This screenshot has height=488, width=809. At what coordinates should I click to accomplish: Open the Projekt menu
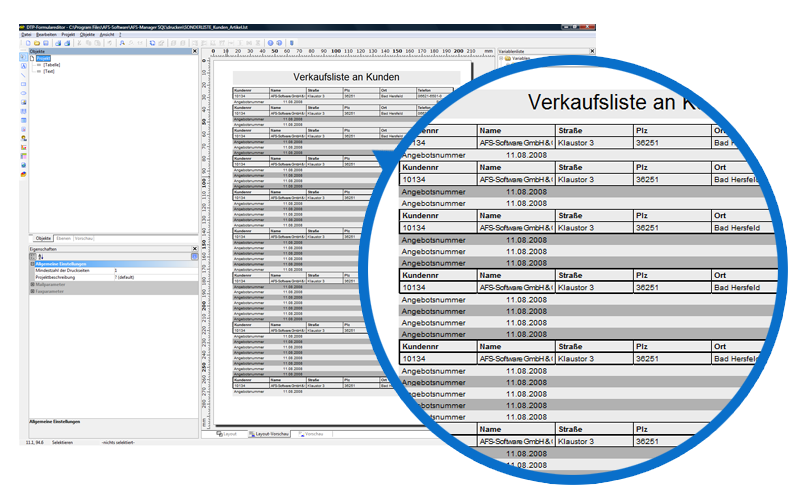point(68,35)
